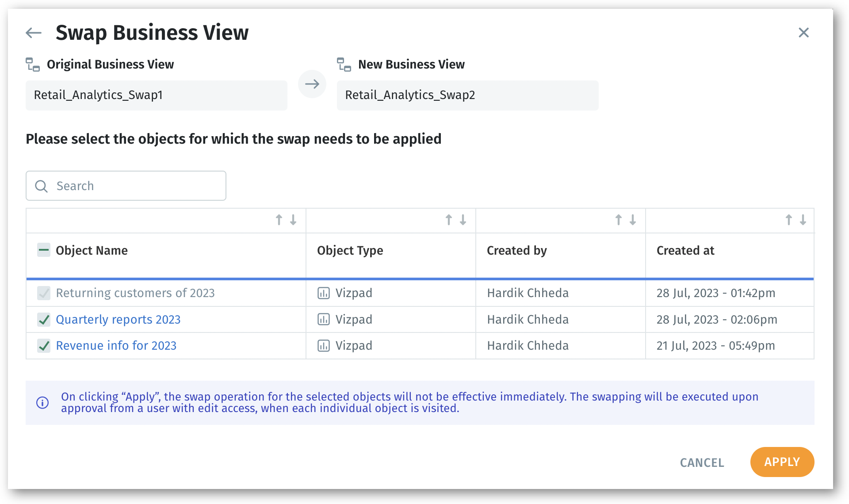Click the back arrow beside Swap Business View
The height and width of the screenshot is (504, 849).
34,33
